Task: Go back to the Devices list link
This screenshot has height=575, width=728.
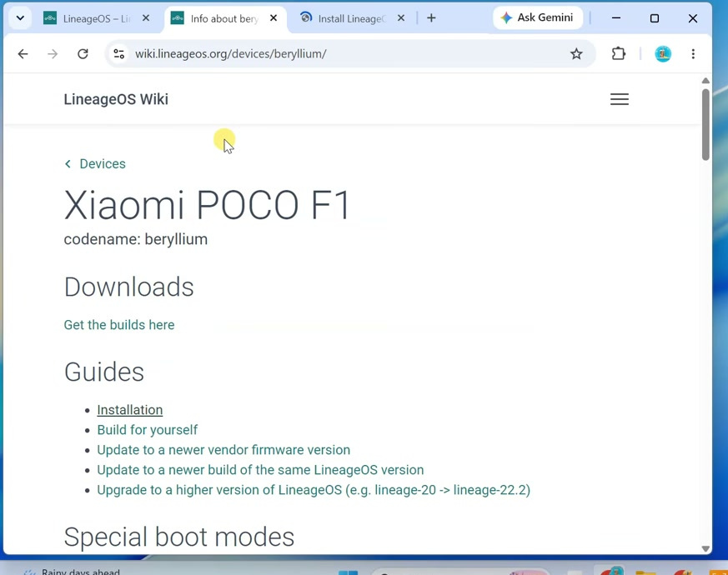Action: (103, 164)
